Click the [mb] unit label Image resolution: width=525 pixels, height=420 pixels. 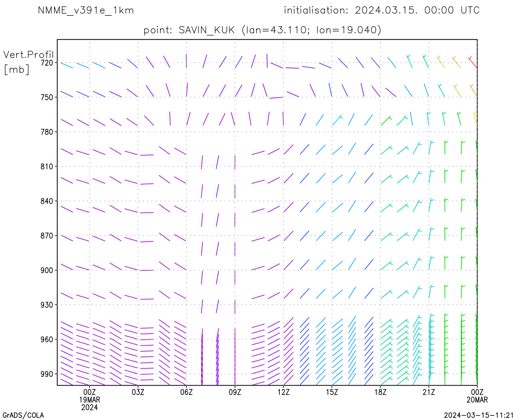[x=16, y=69]
